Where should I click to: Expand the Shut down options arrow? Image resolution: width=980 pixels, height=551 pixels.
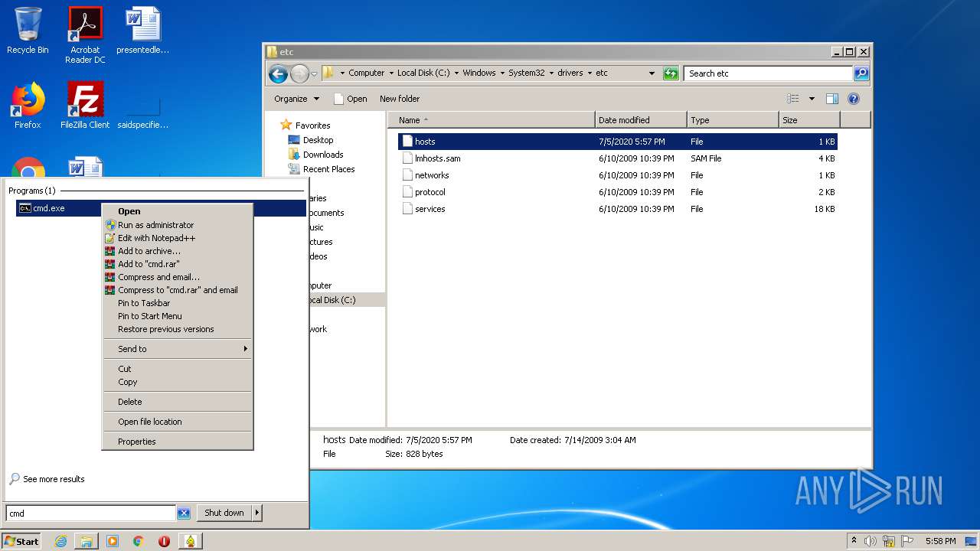(x=257, y=514)
